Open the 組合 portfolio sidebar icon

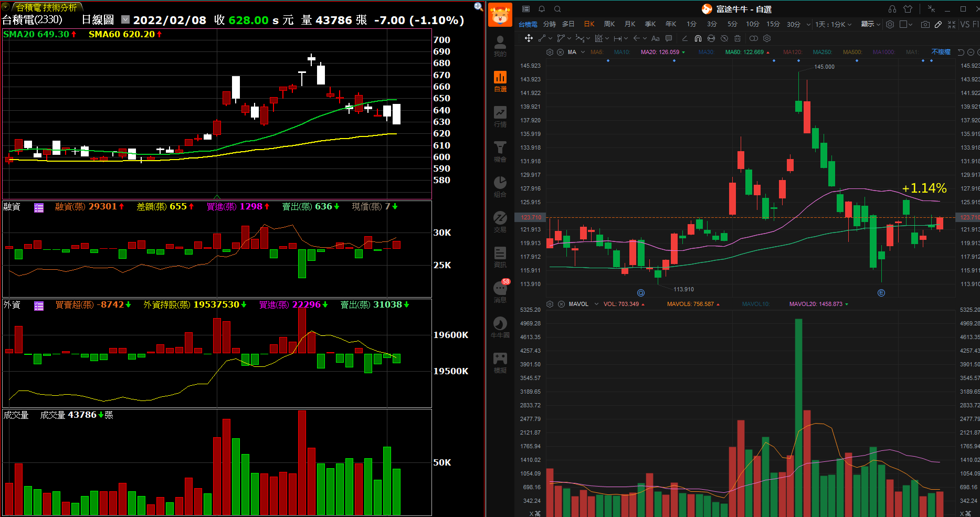coord(500,187)
